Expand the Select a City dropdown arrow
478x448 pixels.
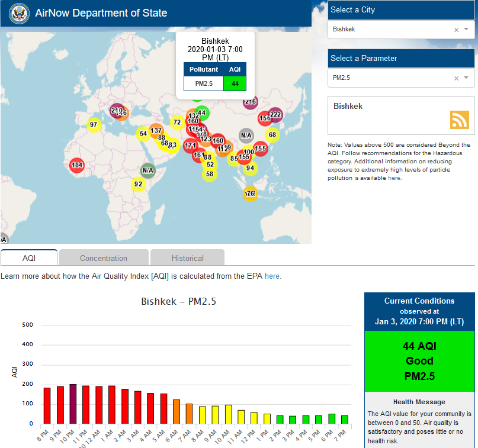point(466,29)
